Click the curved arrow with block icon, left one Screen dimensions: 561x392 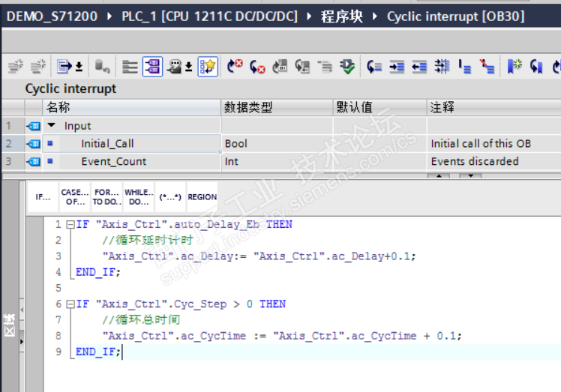[x=280, y=67]
